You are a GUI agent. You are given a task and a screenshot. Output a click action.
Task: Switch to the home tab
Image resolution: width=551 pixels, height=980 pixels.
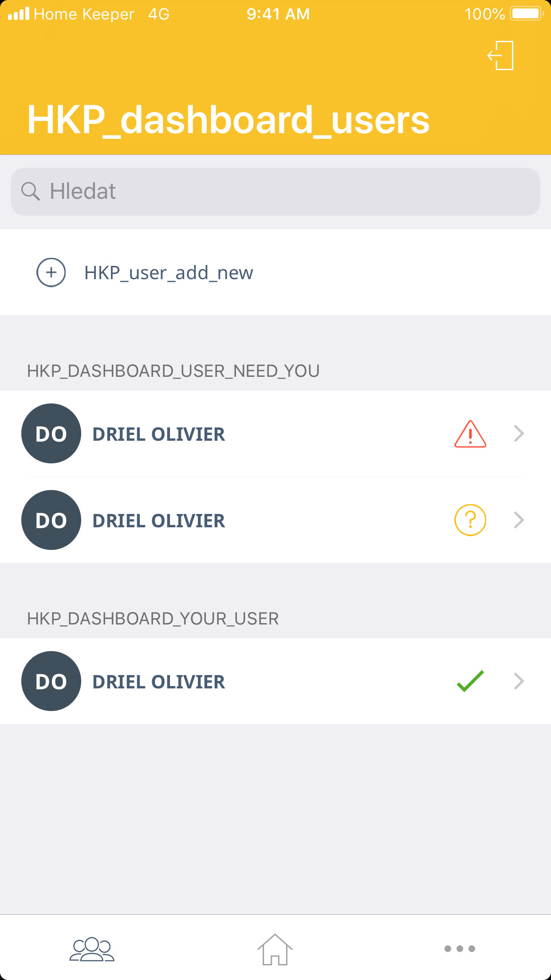[275, 949]
